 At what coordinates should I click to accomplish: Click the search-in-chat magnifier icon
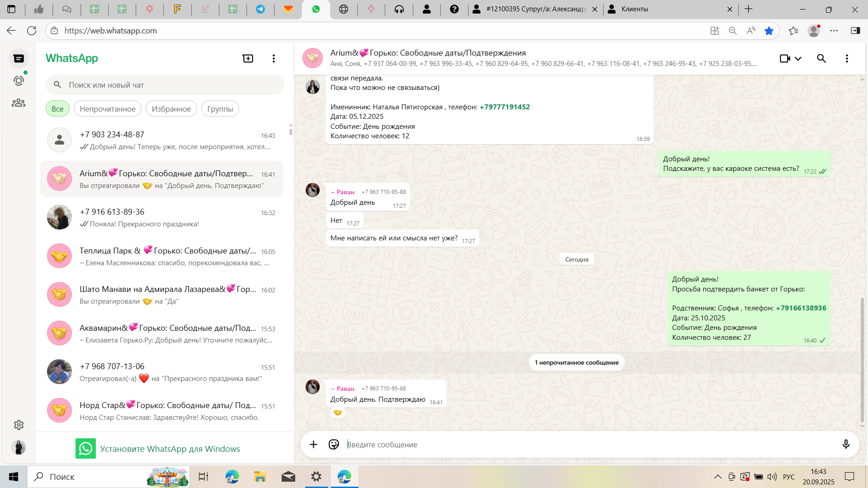point(821,58)
